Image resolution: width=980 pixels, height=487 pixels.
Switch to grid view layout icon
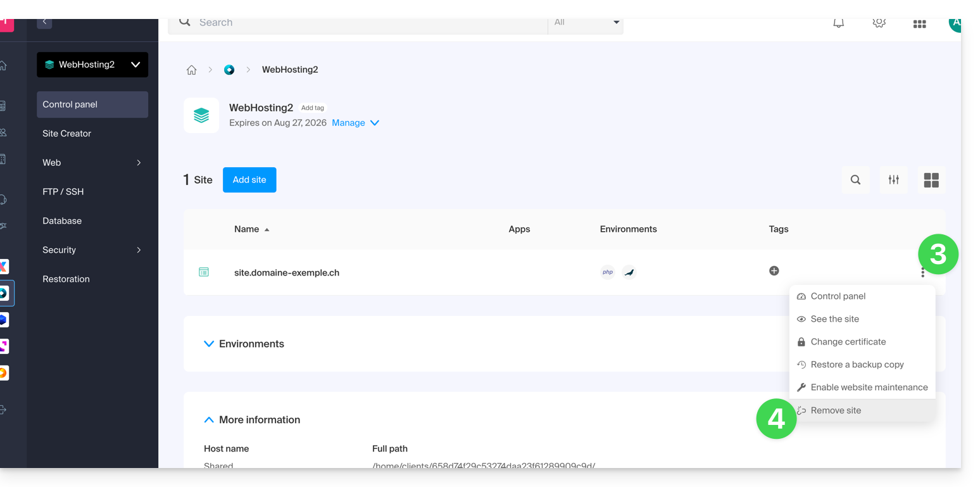point(931,180)
